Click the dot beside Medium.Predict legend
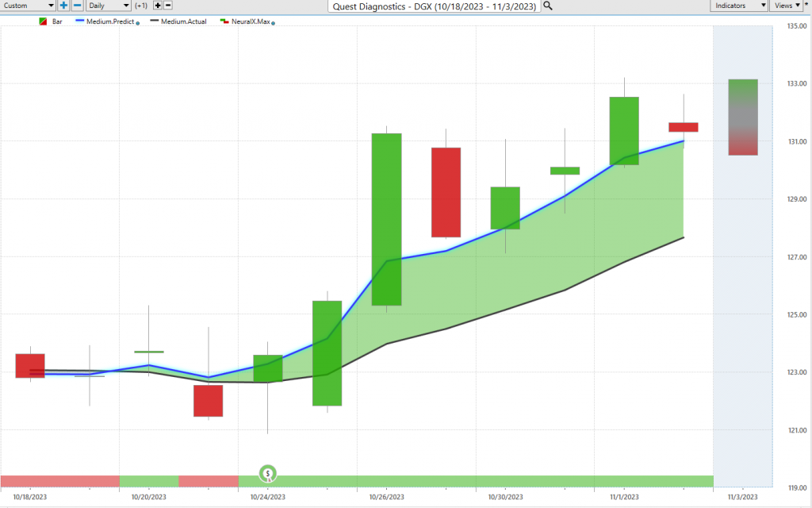Viewport: 812px width, 508px height. click(x=138, y=23)
